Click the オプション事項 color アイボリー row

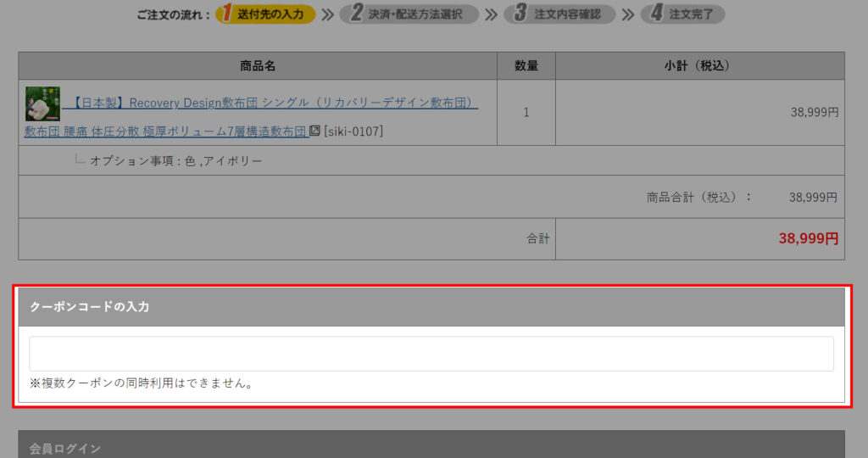click(176, 160)
